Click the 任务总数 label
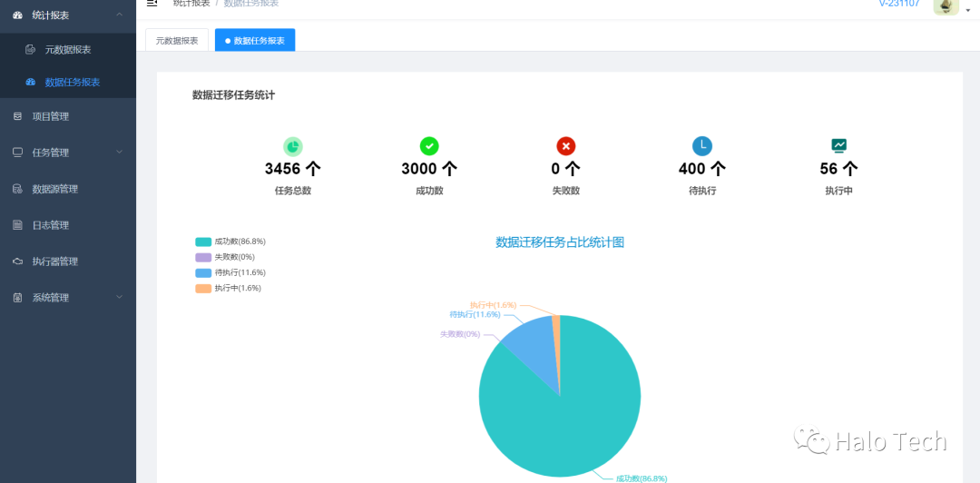Viewport: 980px width, 483px height. pos(293,191)
